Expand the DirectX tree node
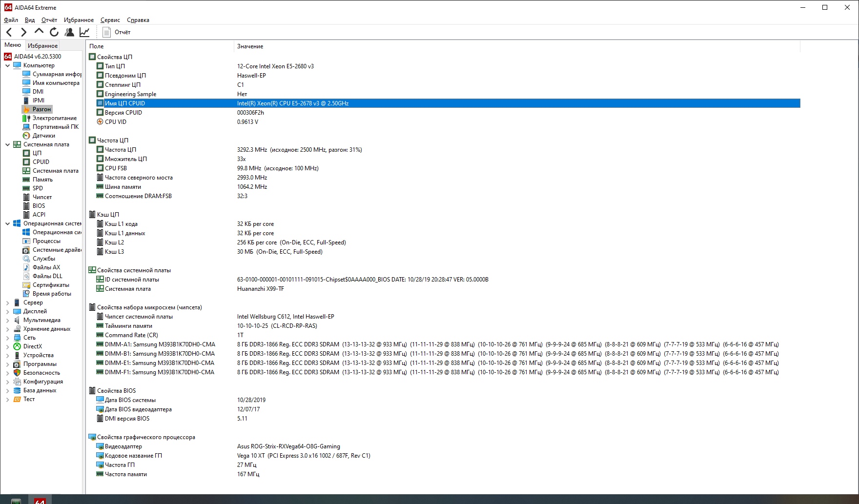Viewport: 859px width, 504px height. [x=7, y=346]
